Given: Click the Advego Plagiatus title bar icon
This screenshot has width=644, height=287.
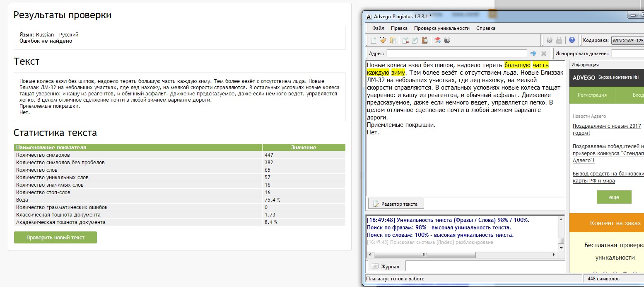Looking at the screenshot, I should pos(369,17).
